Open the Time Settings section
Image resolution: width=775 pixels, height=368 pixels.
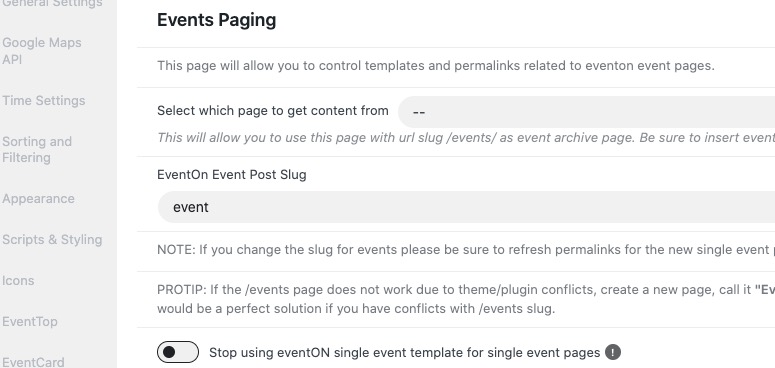pos(43,100)
